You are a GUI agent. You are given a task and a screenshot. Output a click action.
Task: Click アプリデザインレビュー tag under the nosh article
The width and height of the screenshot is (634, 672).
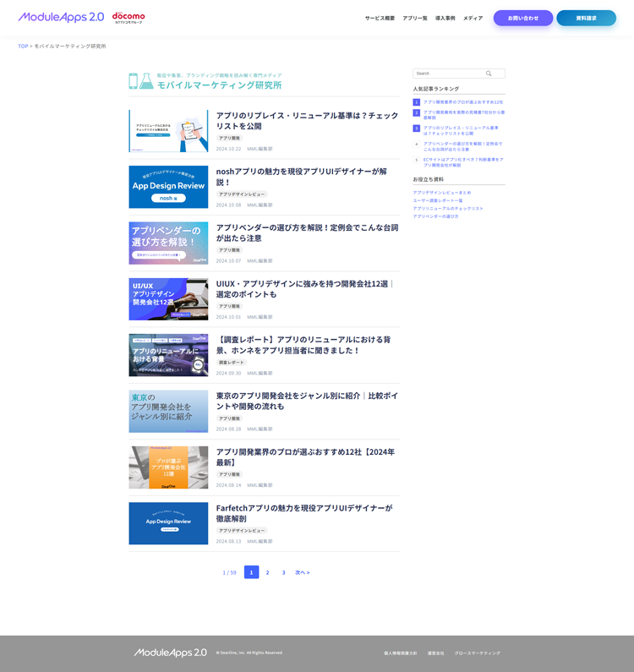click(x=242, y=194)
